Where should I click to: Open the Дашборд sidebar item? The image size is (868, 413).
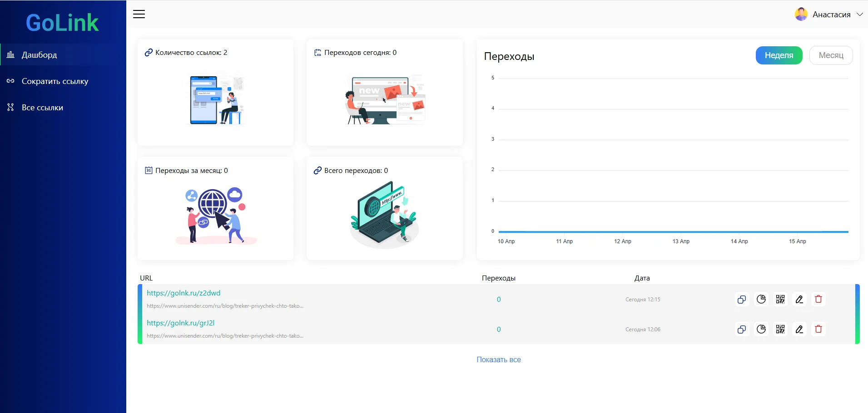pyautogui.click(x=63, y=55)
